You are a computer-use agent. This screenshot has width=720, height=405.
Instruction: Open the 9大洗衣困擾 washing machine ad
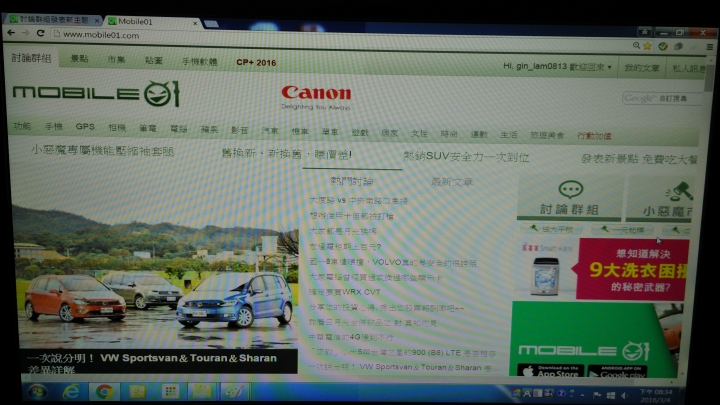tap(602, 269)
